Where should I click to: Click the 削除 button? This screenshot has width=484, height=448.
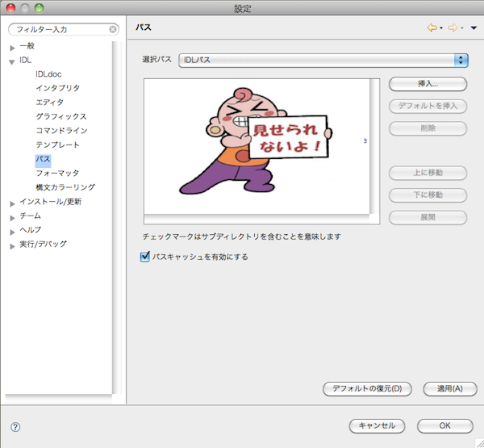click(428, 128)
